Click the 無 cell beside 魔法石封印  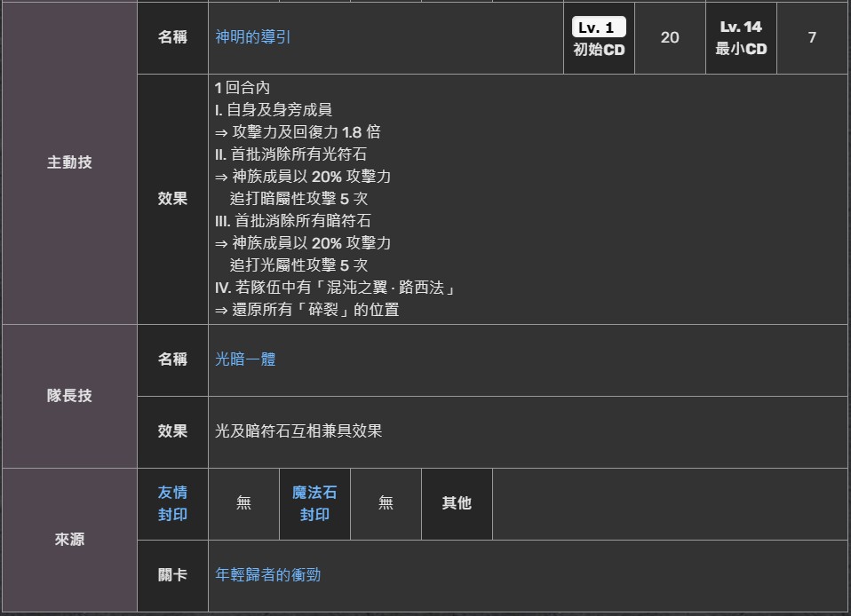click(386, 503)
